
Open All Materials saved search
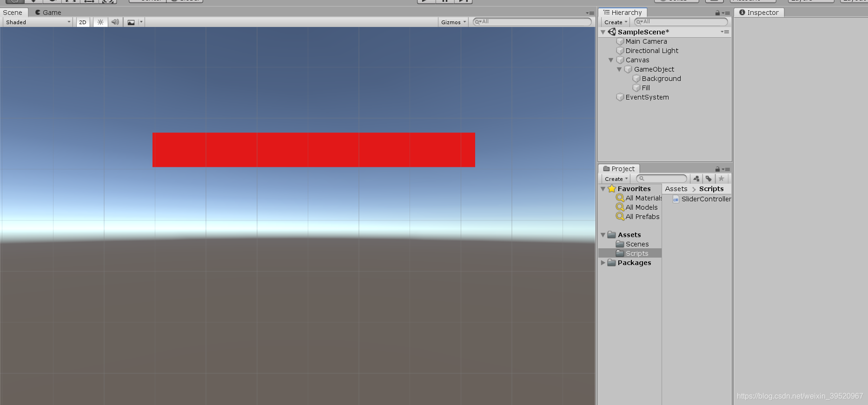pos(643,198)
